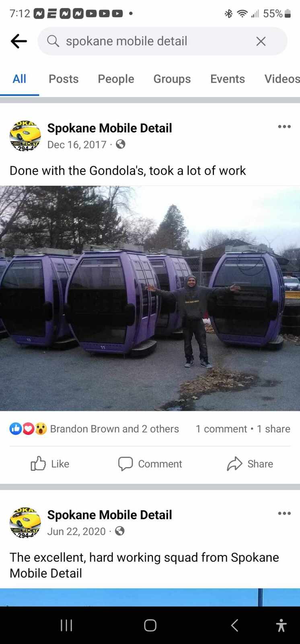Viewport: 300px width, 644px height.
Task: Open options menu for Dec 16 post
Action: pyautogui.click(x=284, y=126)
